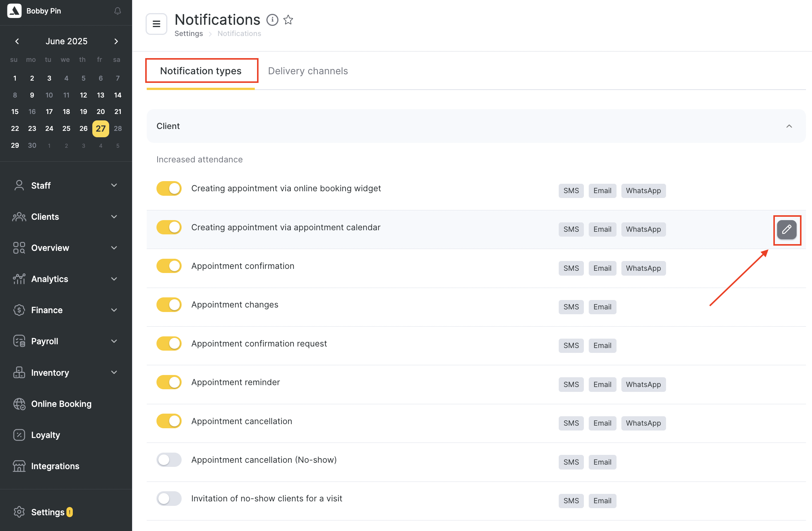Click the Analytics chart icon
The image size is (812, 531).
[x=19, y=279]
